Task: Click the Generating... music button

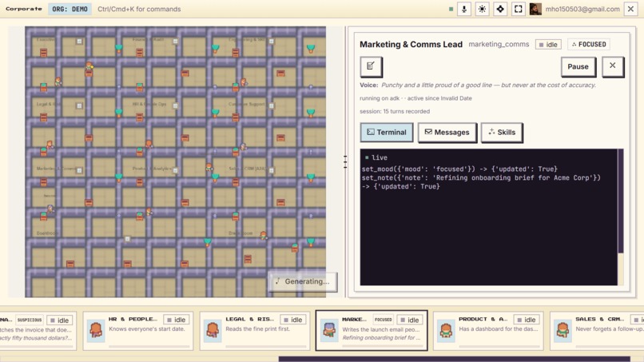Action: click(303, 281)
